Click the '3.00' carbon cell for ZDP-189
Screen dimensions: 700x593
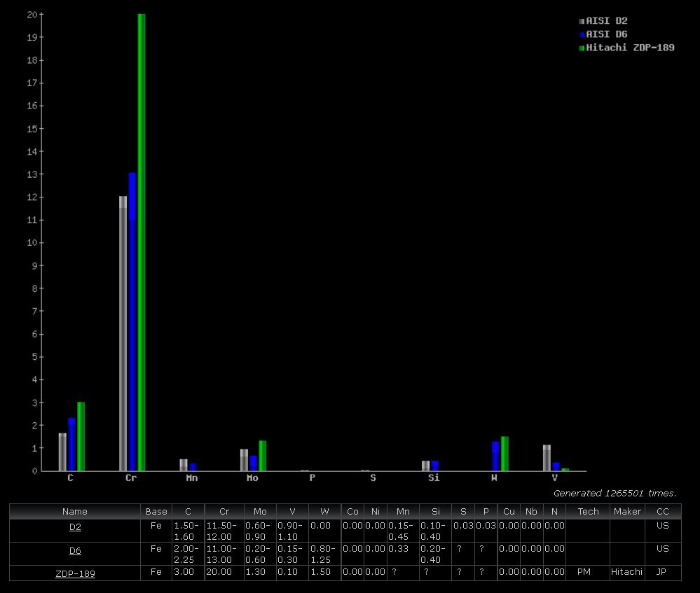pyautogui.click(x=188, y=572)
